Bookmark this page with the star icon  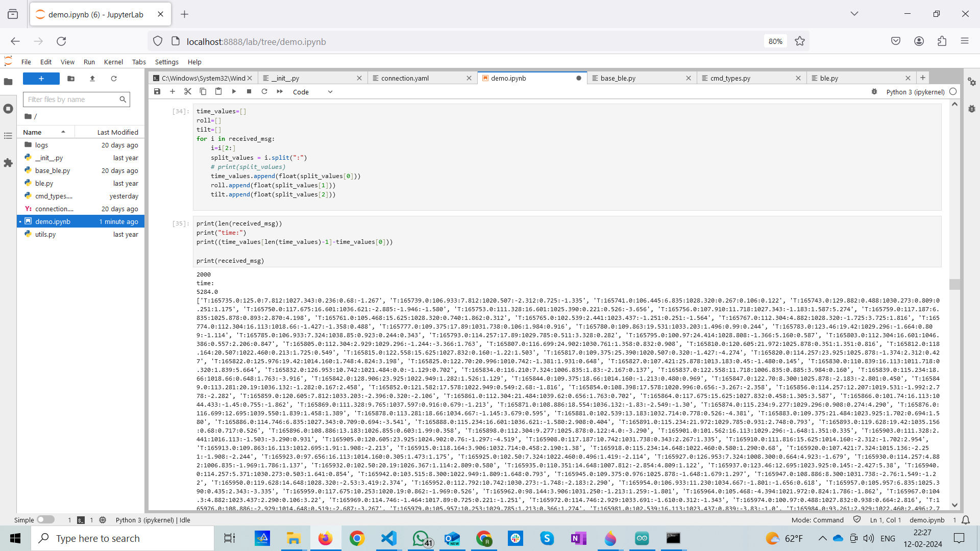pos(800,41)
